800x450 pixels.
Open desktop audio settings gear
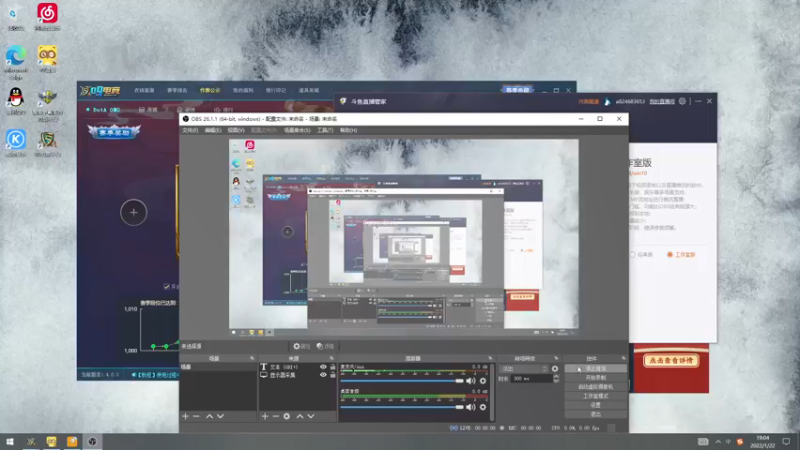[483, 407]
